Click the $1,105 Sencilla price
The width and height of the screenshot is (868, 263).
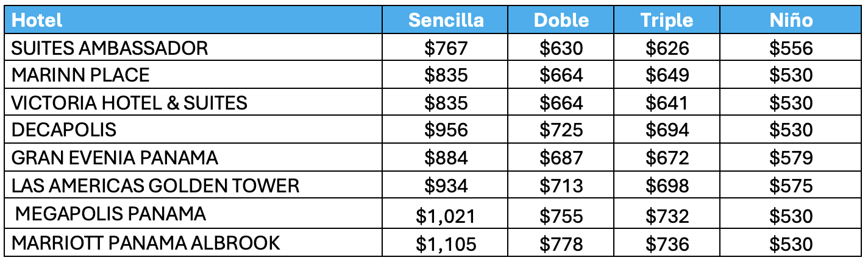(x=446, y=244)
